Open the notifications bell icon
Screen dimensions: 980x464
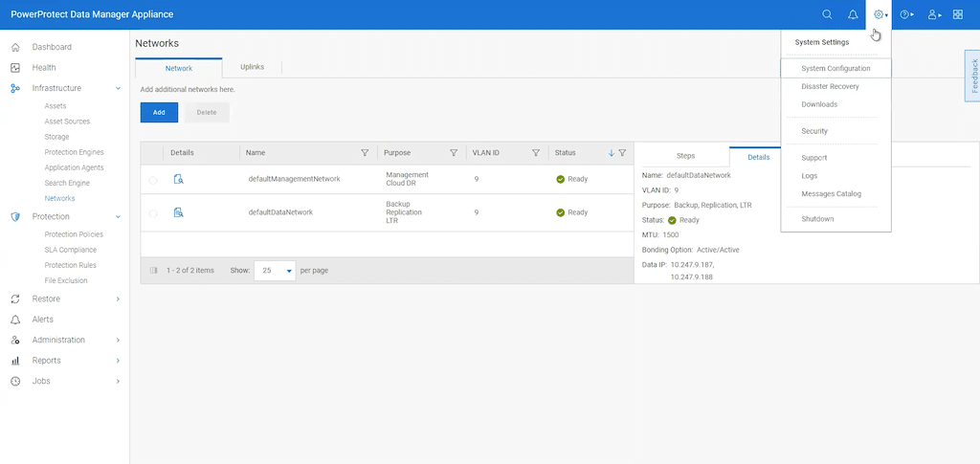pos(853,14)
